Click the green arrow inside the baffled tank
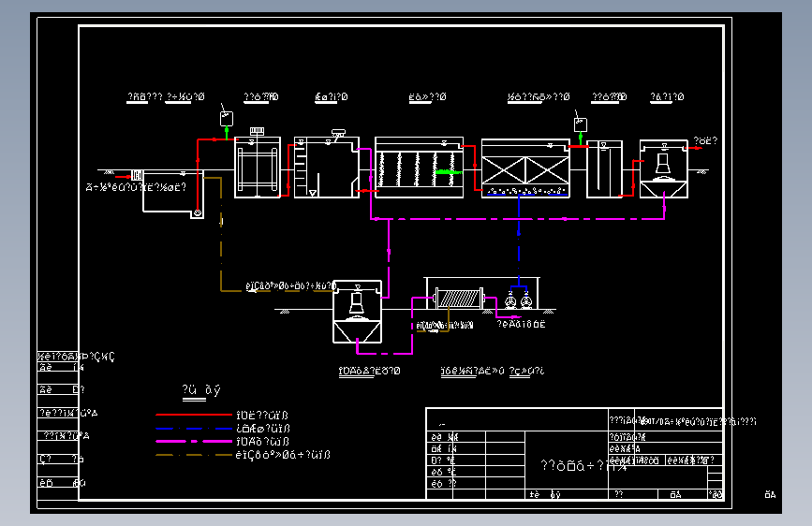The width and height of the screenshot is (812, 526). tap(448, 172)
